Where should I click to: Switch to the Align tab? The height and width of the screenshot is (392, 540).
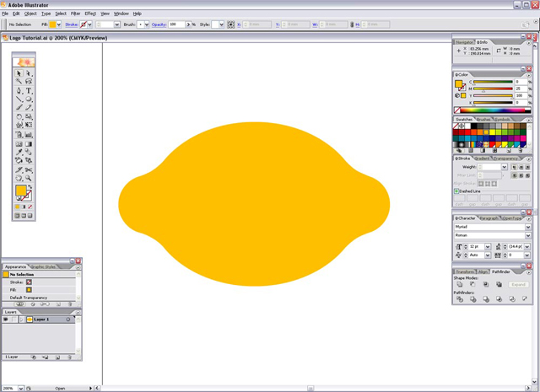483,271
